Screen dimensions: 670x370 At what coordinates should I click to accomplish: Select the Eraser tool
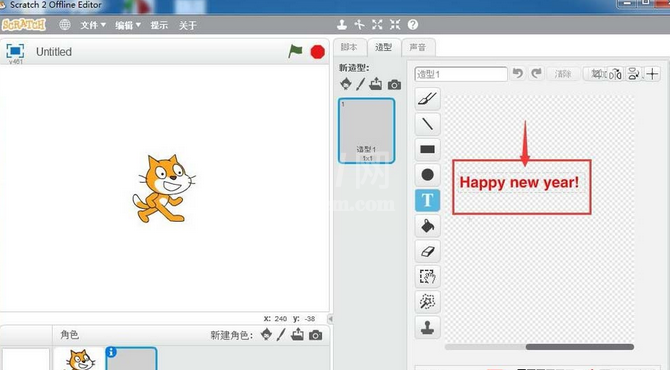tap(427, 251)
